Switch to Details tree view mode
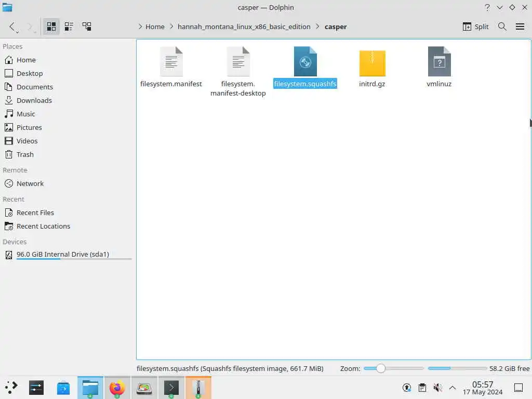Image resolution: width=532 pixels, height=399 pixels. click(x=87, y=26)
